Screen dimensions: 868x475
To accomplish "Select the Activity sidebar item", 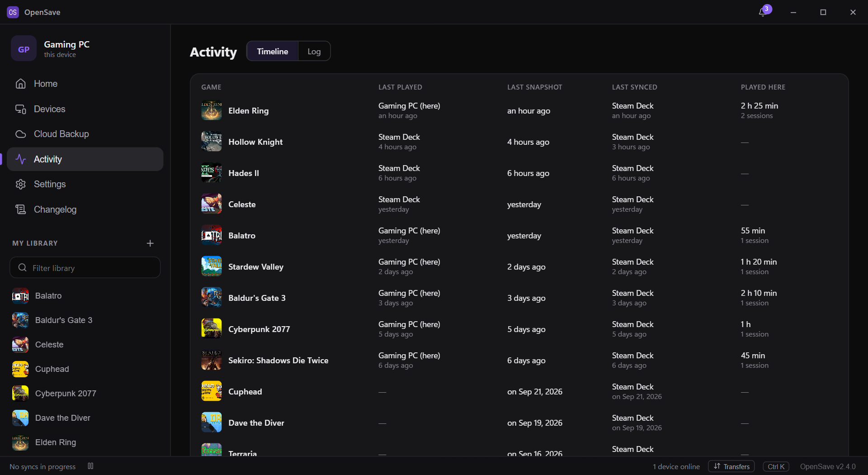I will point(85,159).
